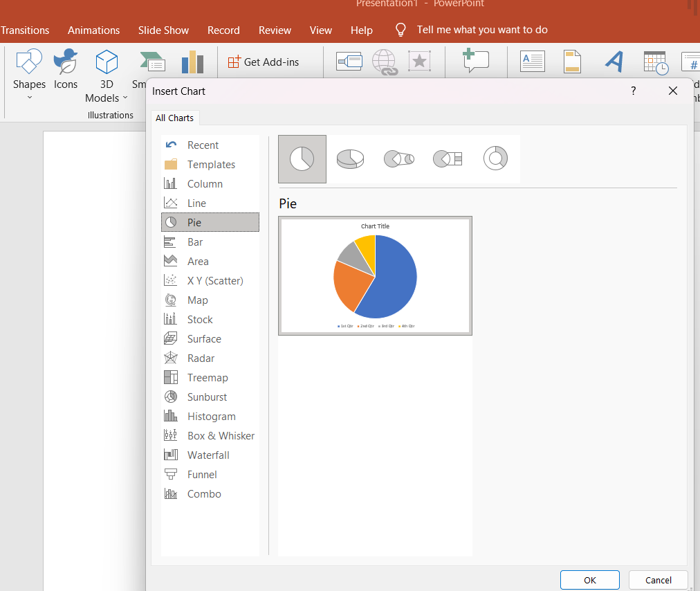Select the Bar of Pie subtype icon

click(447, 158)
